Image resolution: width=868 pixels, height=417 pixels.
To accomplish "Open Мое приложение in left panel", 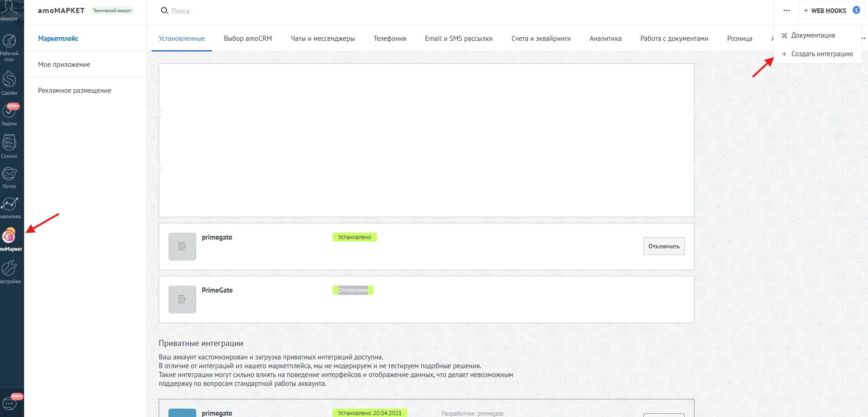I will pyautogui.click(x=64, y=65).
